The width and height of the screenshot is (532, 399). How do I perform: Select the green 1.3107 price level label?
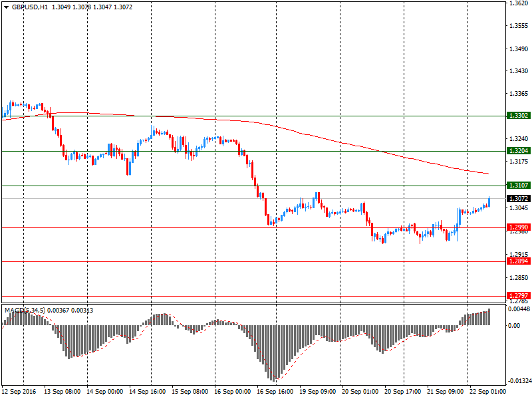[x=519, y=186]
